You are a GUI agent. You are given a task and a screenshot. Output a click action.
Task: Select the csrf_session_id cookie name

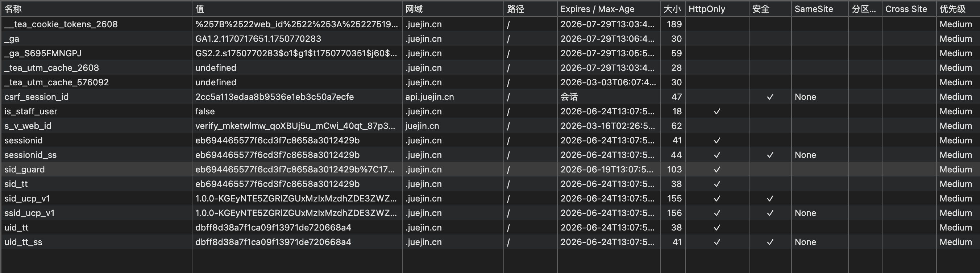[x=37, y=97]
